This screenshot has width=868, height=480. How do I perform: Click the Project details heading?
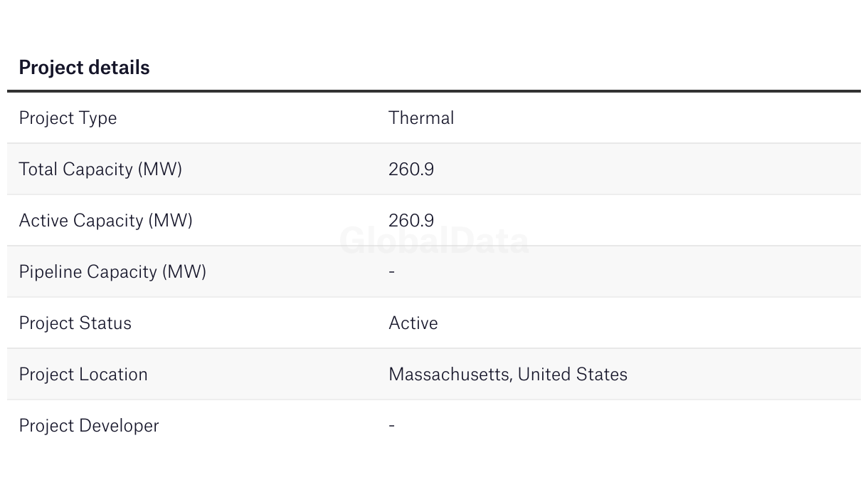click(x=84, y=68)
